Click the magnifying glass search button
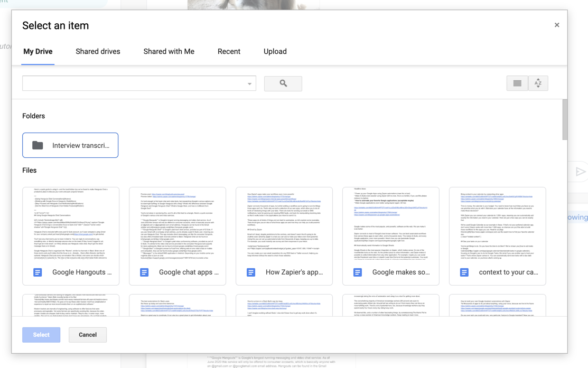 point(283,83)
